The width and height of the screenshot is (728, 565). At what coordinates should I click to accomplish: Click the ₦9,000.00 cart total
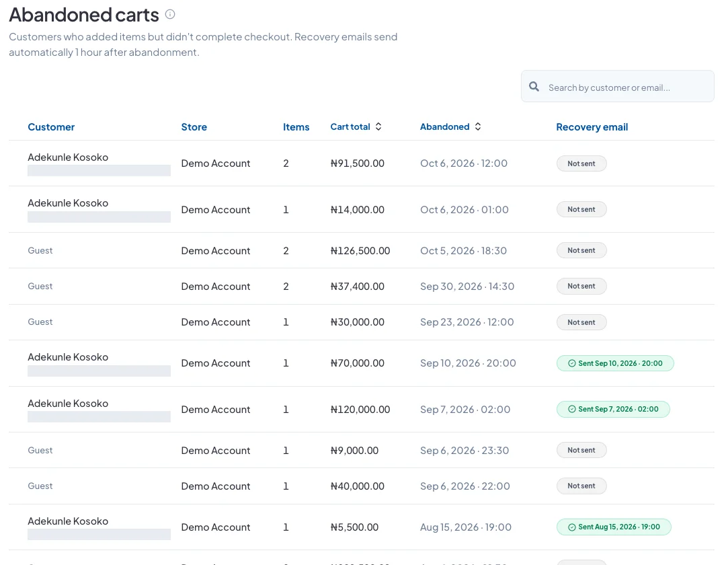354,451
